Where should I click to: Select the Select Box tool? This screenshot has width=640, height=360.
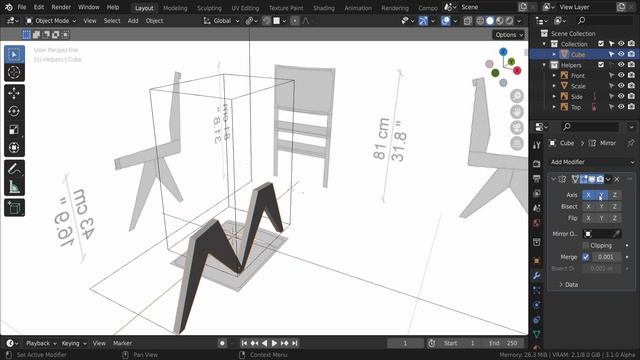click(14, 54)
